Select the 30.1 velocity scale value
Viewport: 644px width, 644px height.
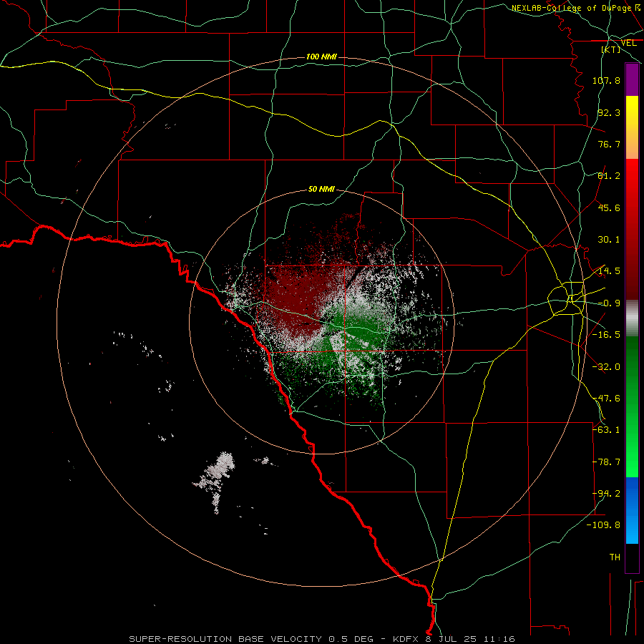click(x=609, y=240)
